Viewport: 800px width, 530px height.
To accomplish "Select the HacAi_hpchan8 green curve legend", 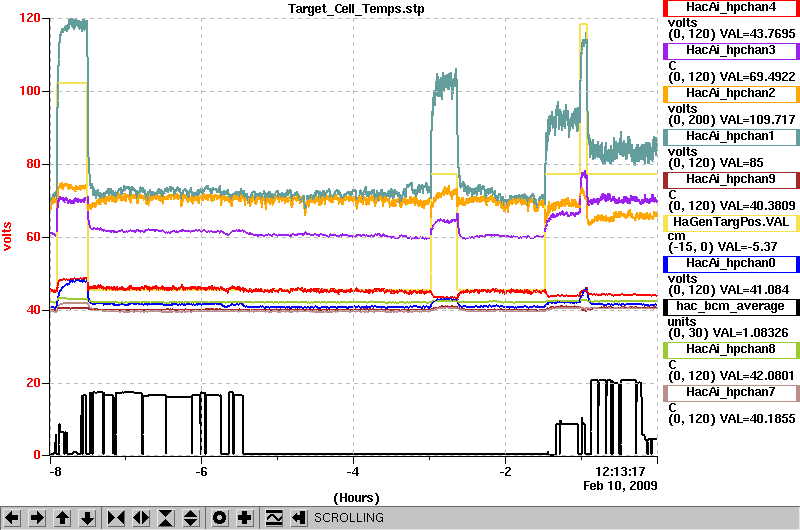I will [x=731, y=349].
